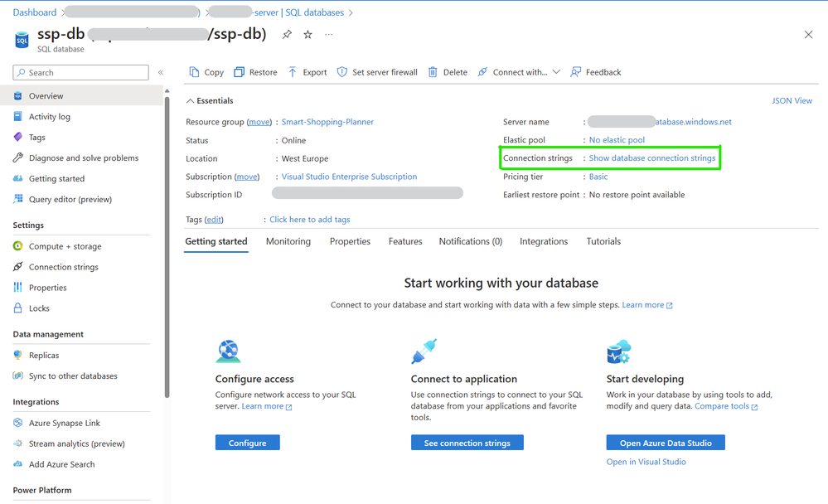828x504 pixels.
Task: Open Compare tools link
Action: pos(725,406)
